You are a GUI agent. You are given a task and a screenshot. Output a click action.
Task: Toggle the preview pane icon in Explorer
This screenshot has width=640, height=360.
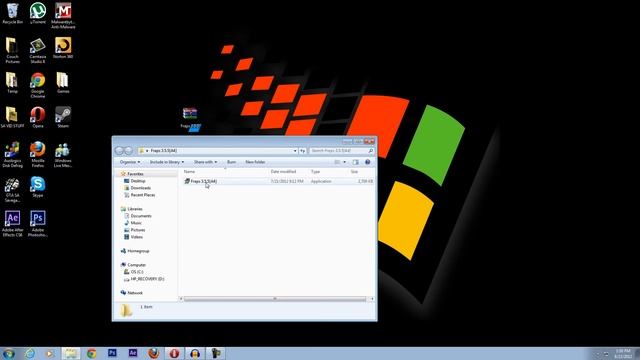click(x=356, y=162)
